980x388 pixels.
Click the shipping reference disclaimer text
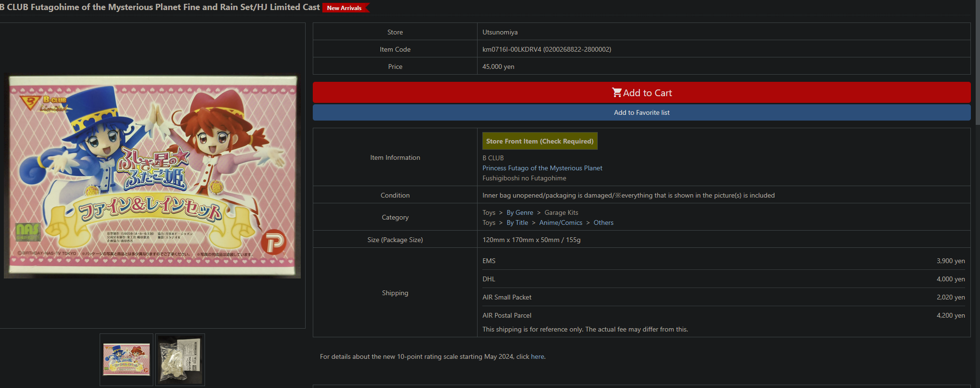point(585,329)
